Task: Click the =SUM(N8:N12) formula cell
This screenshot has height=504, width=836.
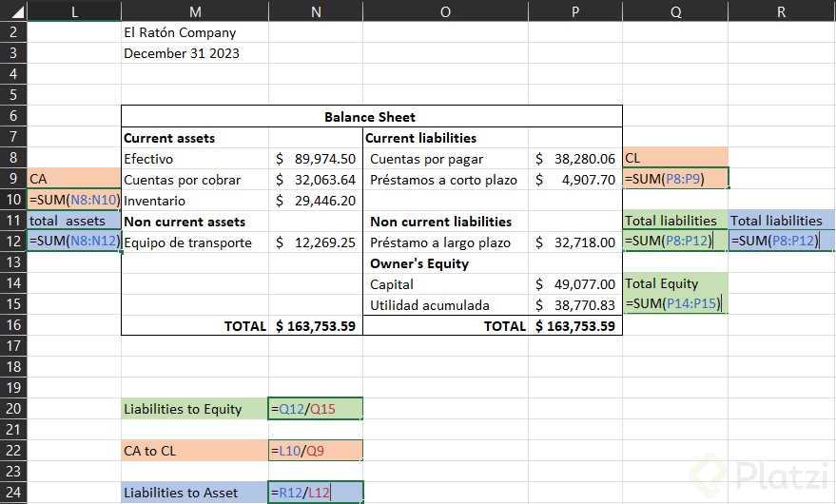Action: [x=74, y=242]
